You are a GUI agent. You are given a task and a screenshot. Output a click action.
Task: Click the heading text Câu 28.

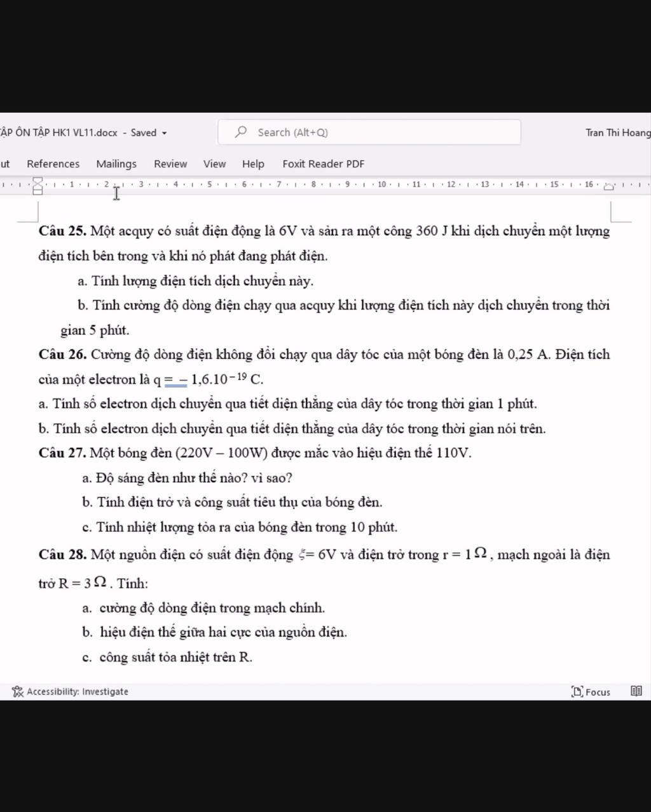pos(62,555)
